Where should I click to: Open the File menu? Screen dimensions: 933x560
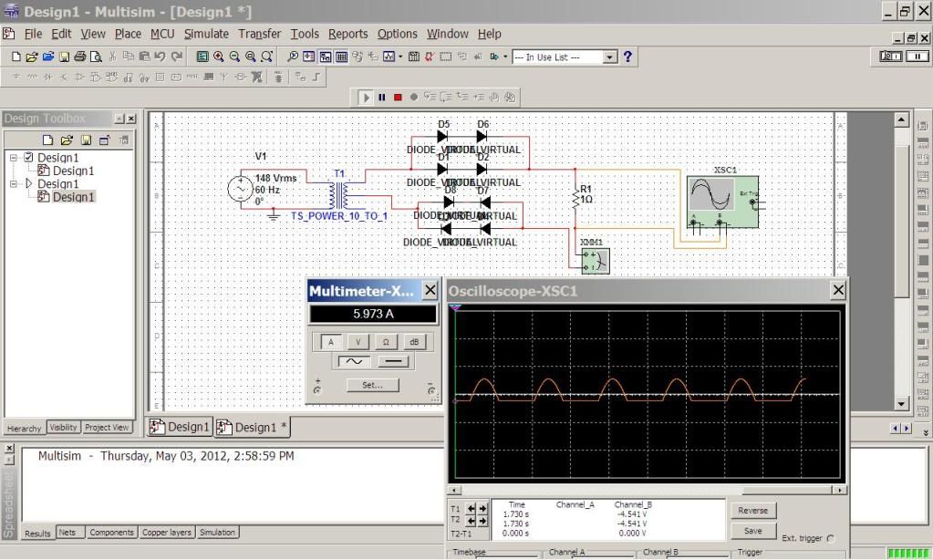coord(34,34)
